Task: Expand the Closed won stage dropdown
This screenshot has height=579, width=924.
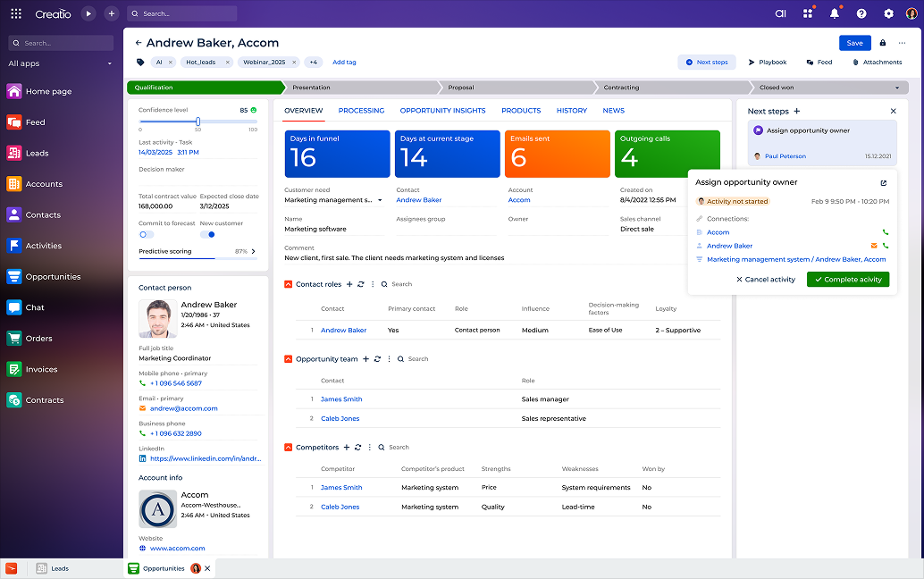Action: pos(897,88)
